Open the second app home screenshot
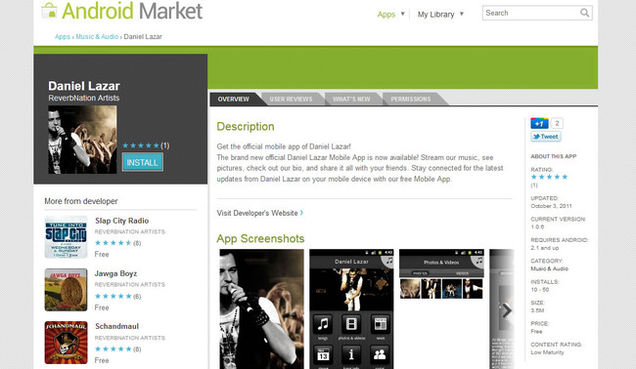The width and height of the screenshot is (636, 369). 351,309
